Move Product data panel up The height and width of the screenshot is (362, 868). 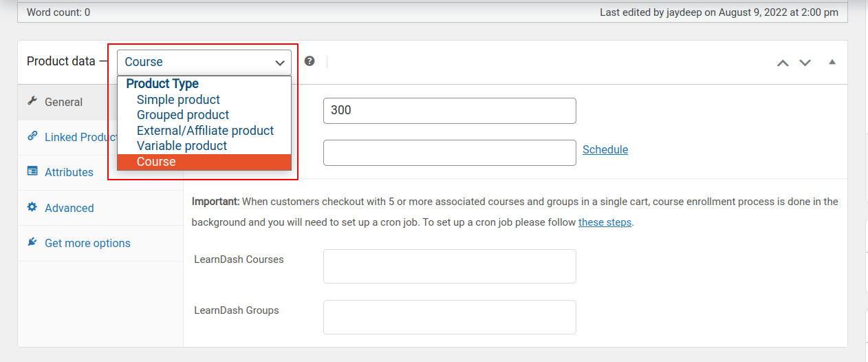783,63
